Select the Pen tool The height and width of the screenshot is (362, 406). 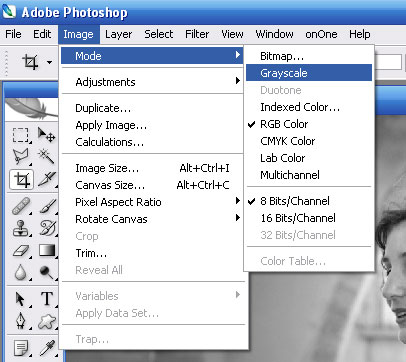point(21,321)
